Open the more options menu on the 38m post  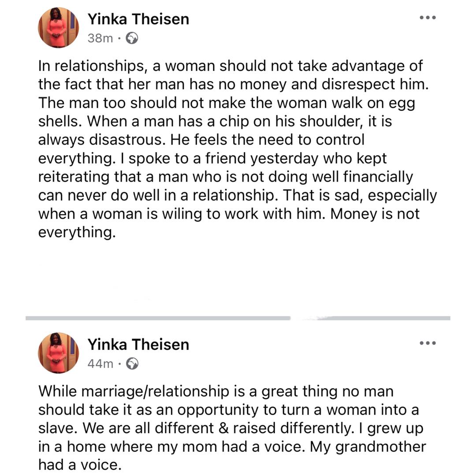(427, 18)
